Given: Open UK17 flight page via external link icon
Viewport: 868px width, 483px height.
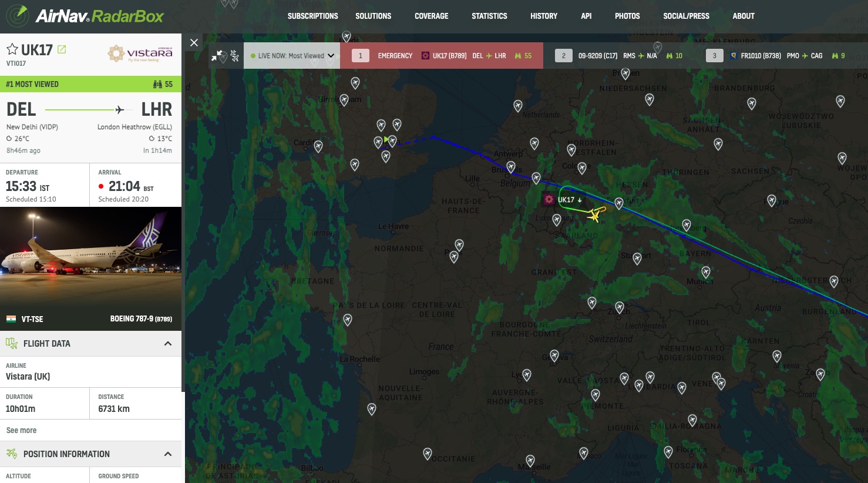Looking at the screenshot, I should (62, 49).
